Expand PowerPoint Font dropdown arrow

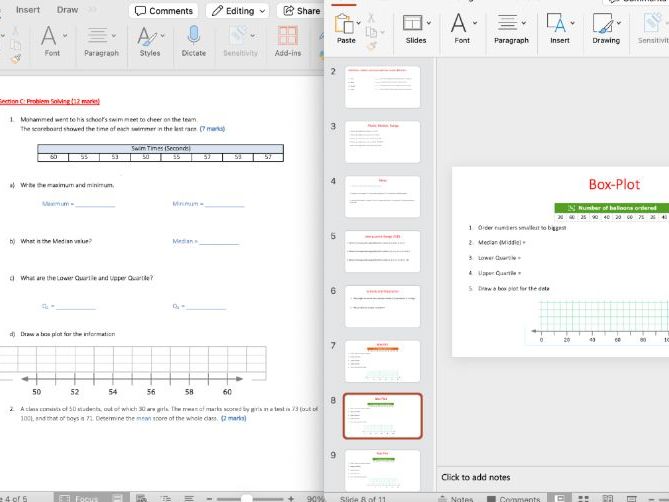pyautogui.click(x=475, y=23)
